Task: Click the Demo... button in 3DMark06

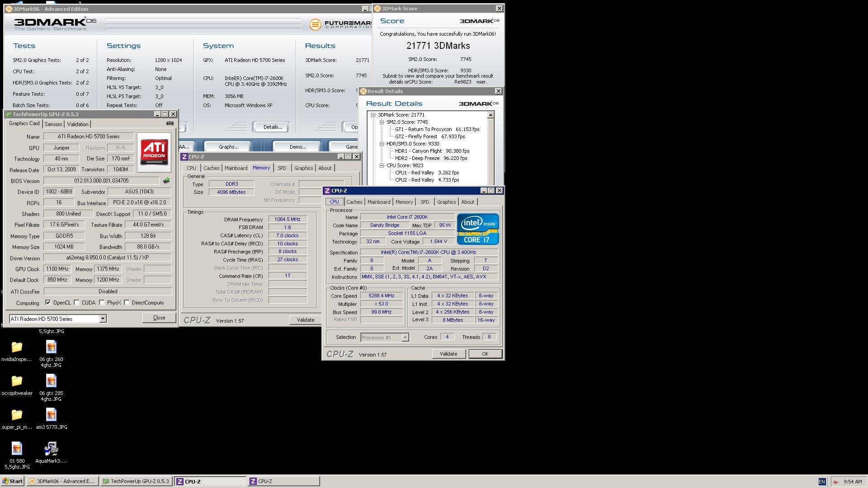Action: click(x=297, y=147)
